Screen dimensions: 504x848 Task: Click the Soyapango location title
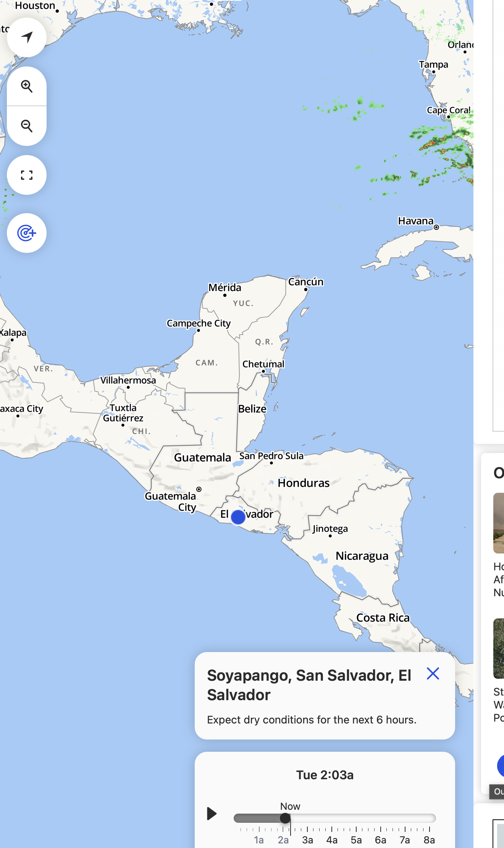click(x=309, y=685)
